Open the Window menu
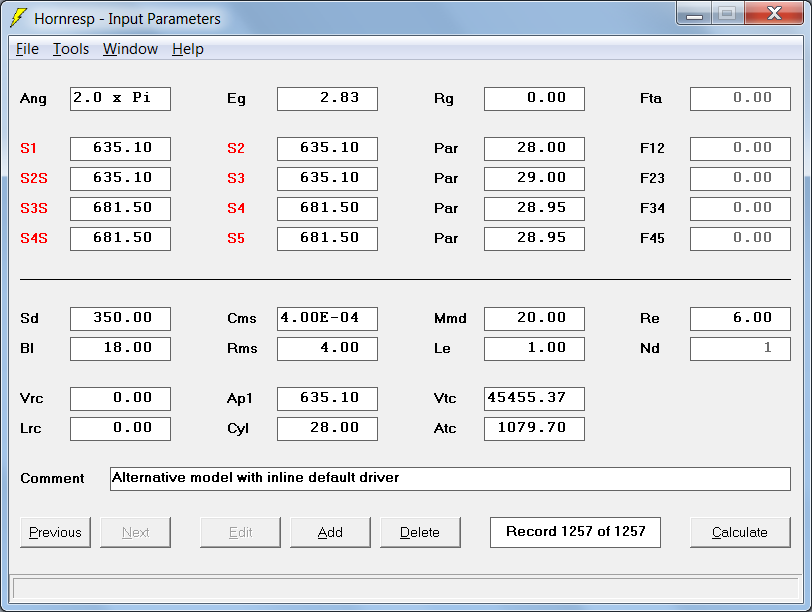Viewport: 812px width, 612px height. [130, 49]
